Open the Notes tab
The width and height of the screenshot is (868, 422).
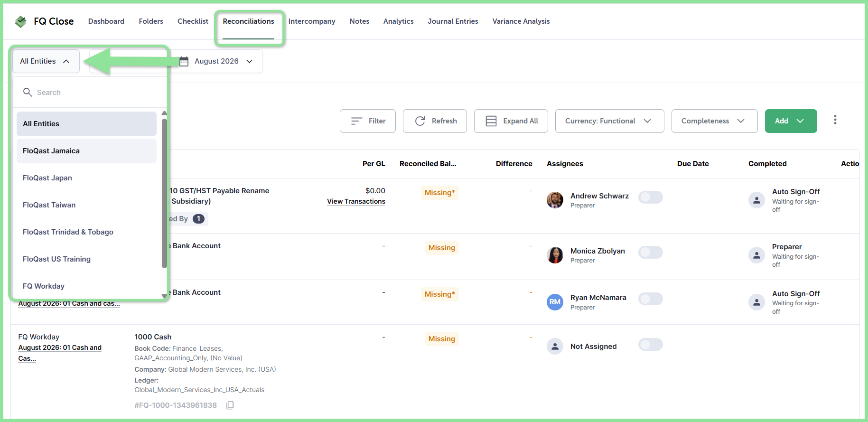tap(359, 21)
